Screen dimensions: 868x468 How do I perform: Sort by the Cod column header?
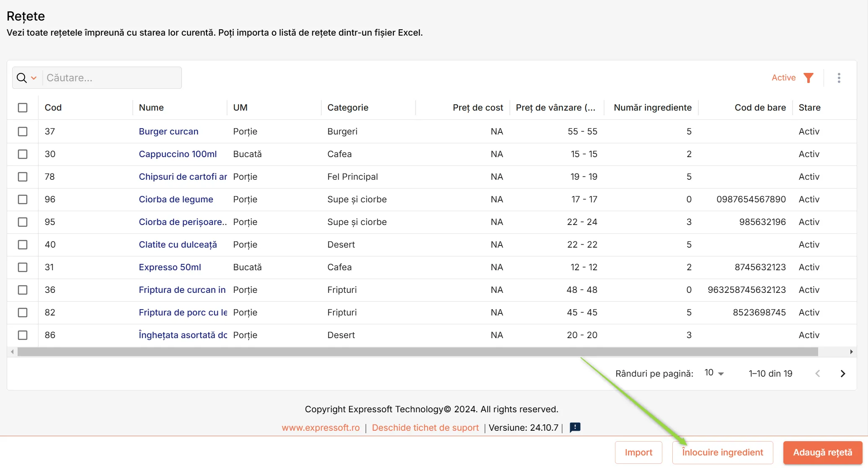tap(53, 108)
